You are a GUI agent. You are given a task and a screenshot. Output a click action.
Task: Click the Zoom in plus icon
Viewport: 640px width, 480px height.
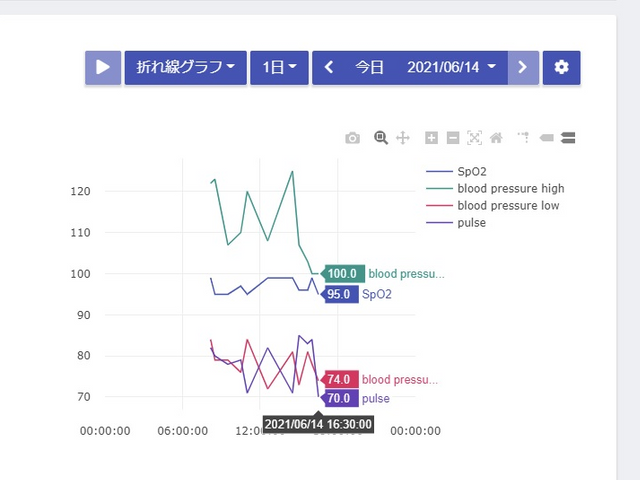tap(431, 138)
